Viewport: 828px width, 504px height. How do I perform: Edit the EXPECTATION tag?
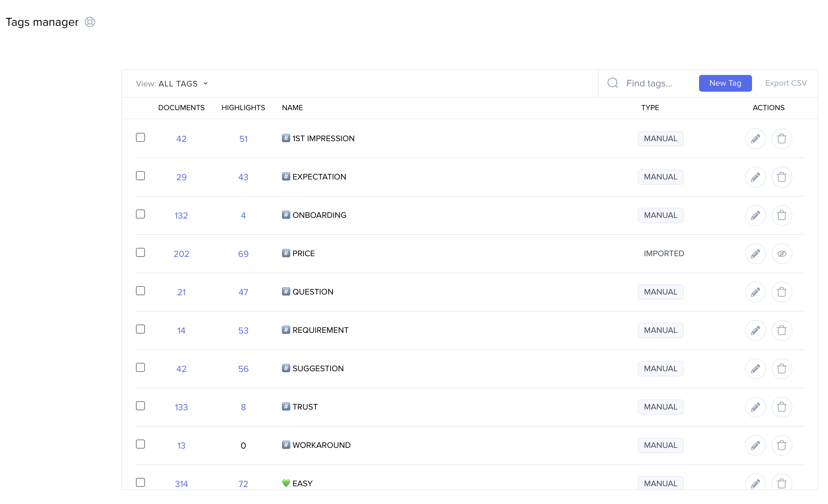click(755, 177)
